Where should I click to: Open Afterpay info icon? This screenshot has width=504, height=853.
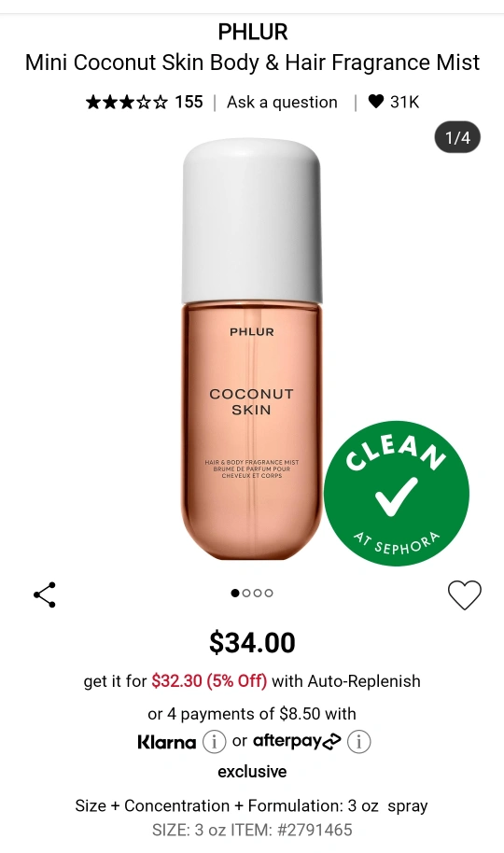coord(358,742)
